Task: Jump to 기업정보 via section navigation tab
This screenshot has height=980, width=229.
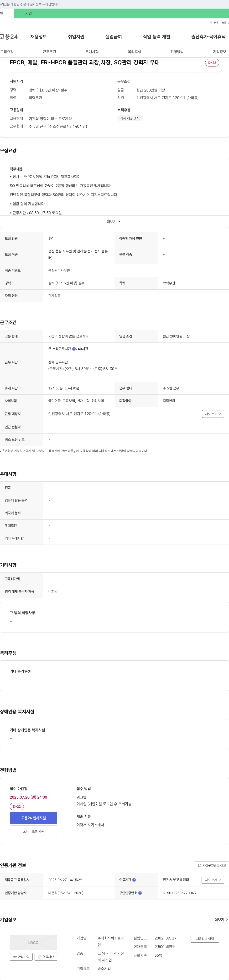Action: (219, 52)
